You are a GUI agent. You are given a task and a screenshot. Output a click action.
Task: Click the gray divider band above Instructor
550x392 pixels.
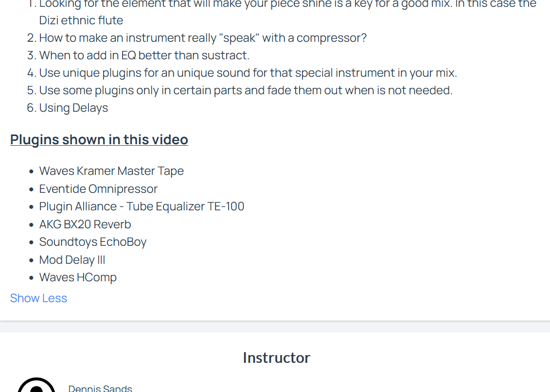tap(275, 326)
